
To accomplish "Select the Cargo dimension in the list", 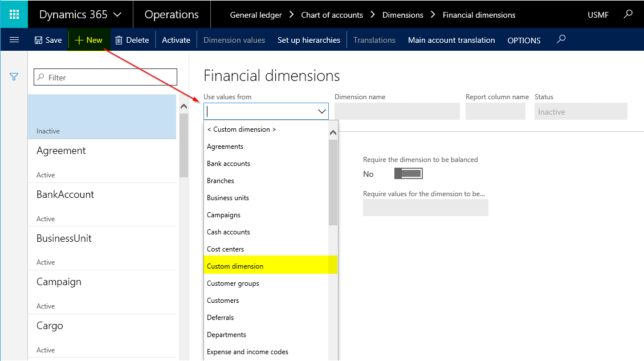I will pos(102,336).
